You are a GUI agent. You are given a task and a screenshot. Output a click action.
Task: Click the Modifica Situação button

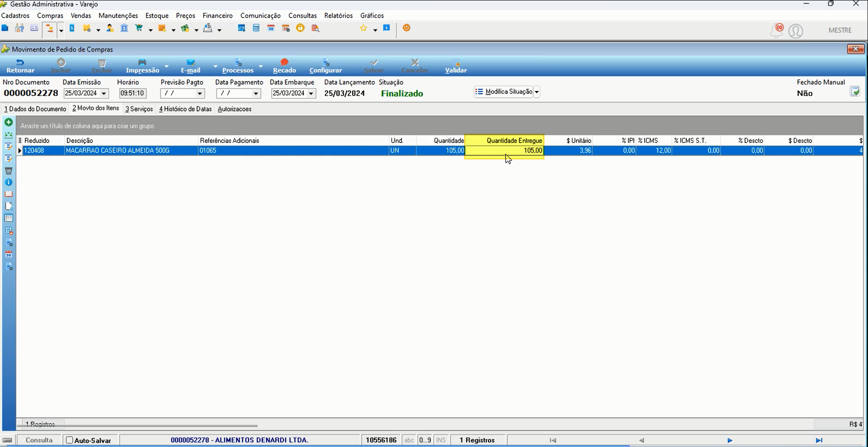pos(504,92)
